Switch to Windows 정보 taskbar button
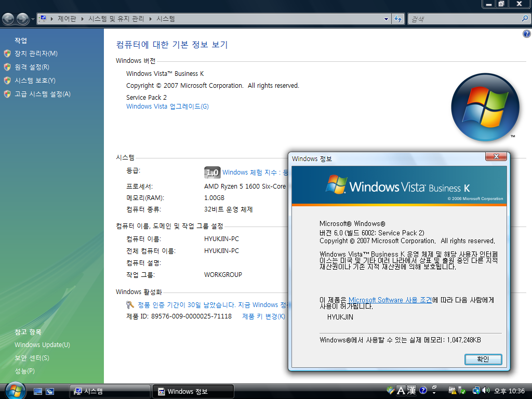The height and width of the screenshot is (399, 532). (193, 391)
